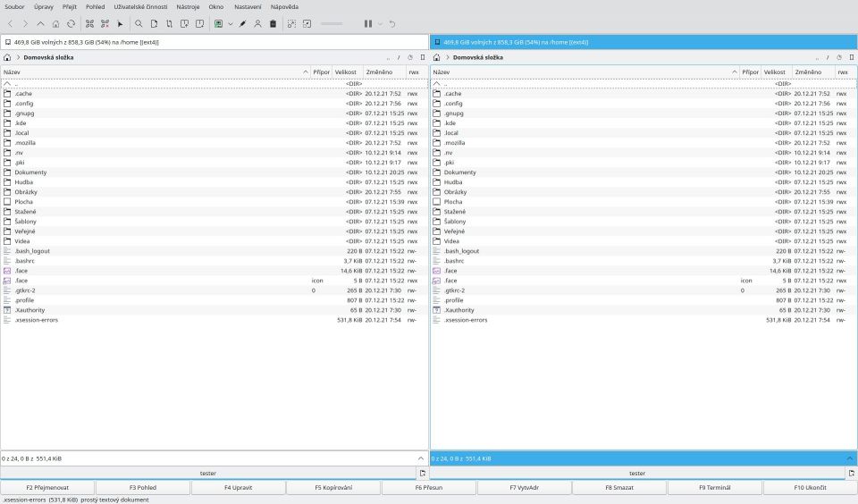
Task: Go back using the toolbar back arrow
Action: click(10, 24)
